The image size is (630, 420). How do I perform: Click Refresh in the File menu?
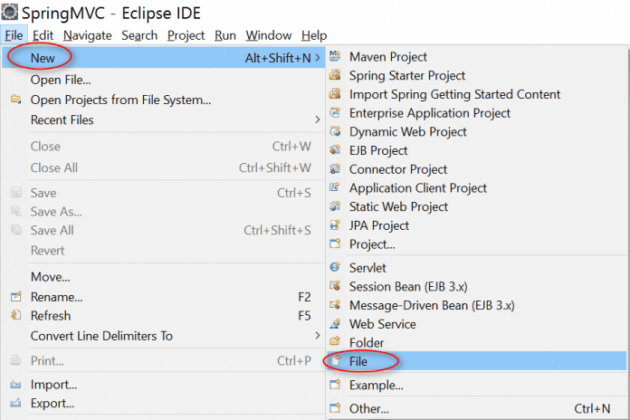51,316
